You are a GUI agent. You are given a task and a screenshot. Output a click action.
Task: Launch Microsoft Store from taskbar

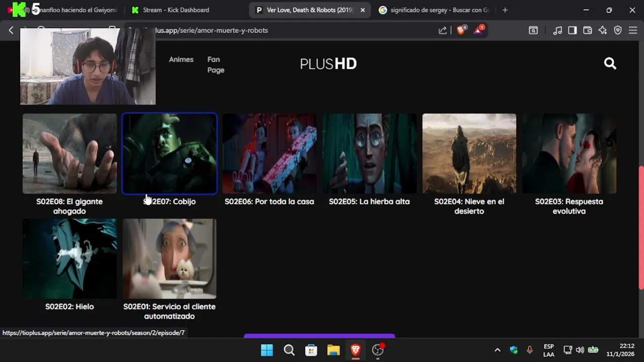pos(311,350)
